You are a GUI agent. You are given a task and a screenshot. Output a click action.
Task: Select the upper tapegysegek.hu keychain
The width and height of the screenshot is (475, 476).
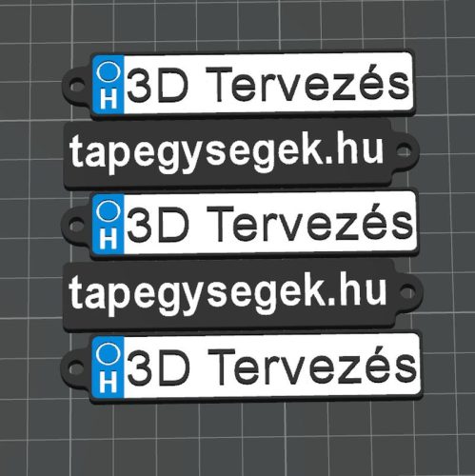(241, 154)
